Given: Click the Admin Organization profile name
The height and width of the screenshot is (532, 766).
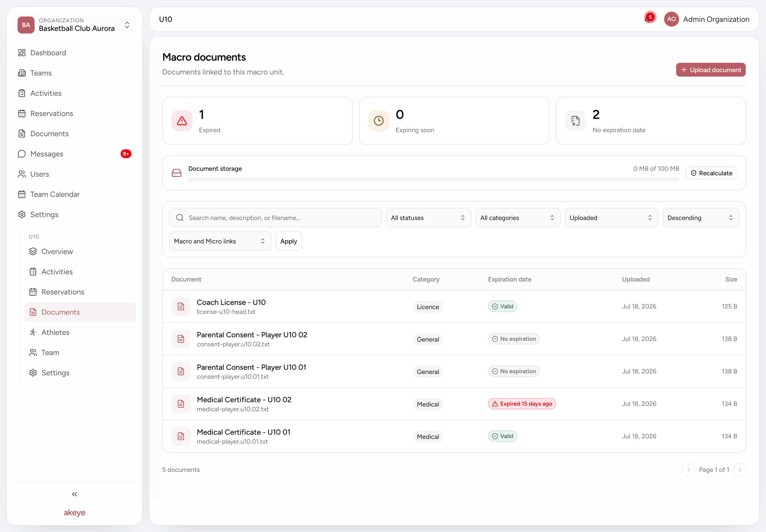Looking at the screenshot, I should point(716,19).
